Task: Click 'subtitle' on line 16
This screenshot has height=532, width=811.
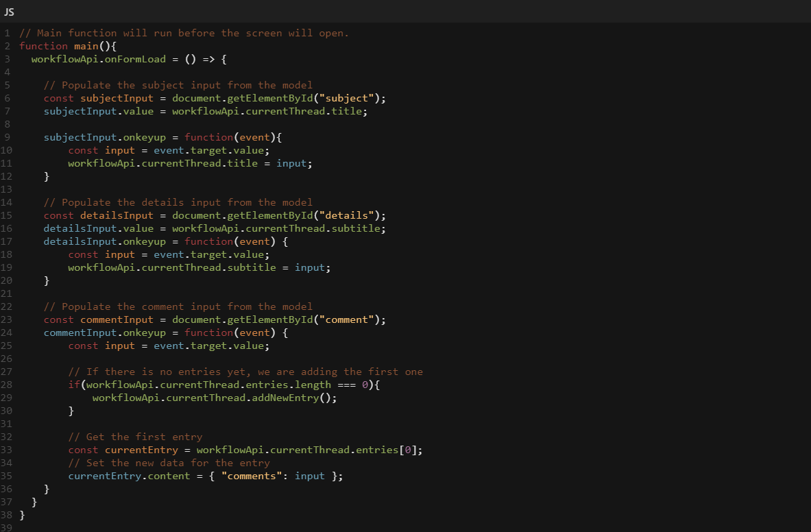Action: coord(358,228)
